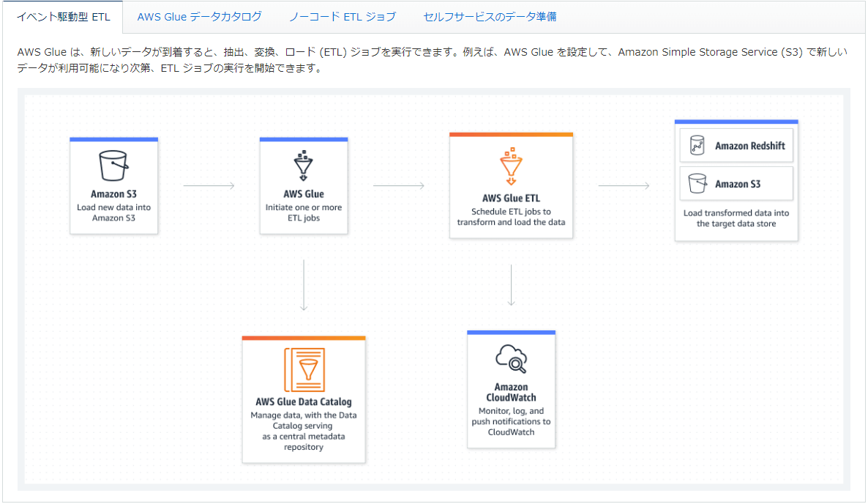Select the Amazon Redshift card in target panel

[x=736, y=144]
